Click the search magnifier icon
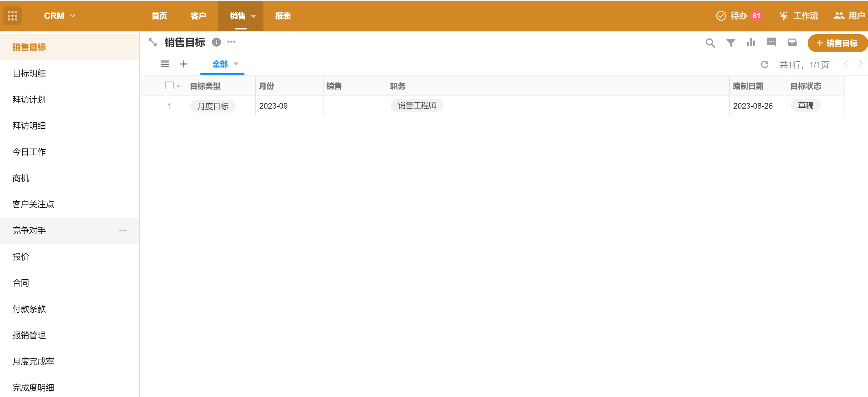868x397 pixels. (710, 43)
